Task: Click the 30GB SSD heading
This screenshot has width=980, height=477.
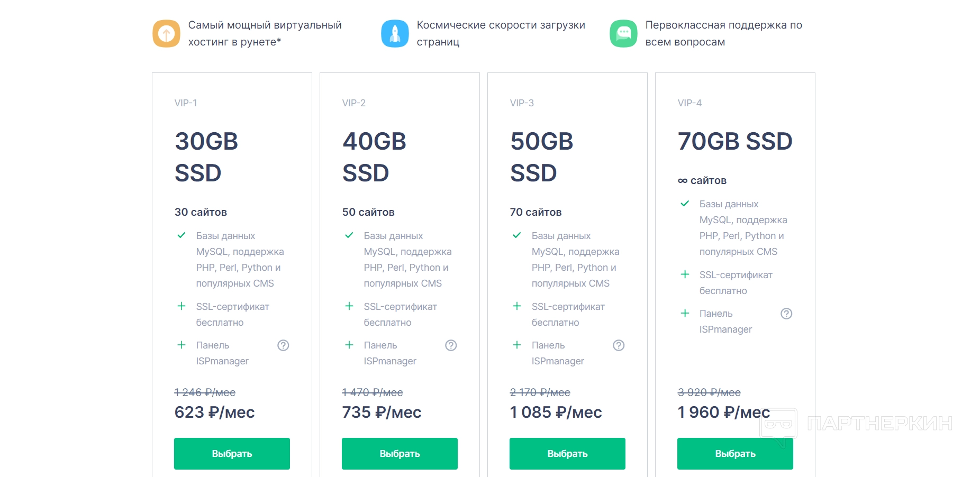Action: click(x=206, y=157)
